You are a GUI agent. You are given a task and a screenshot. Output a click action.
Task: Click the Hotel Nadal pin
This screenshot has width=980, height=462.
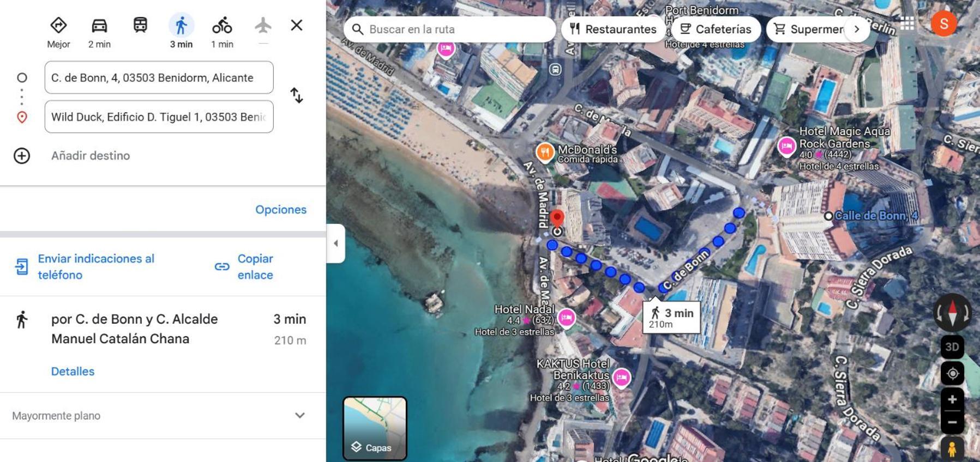click(567, 318)
